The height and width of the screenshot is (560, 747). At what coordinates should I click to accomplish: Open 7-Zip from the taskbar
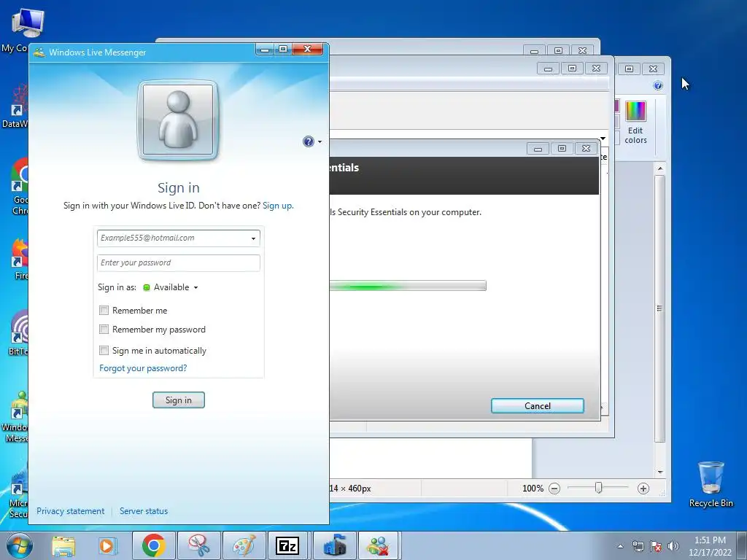(x=287, y=546)
